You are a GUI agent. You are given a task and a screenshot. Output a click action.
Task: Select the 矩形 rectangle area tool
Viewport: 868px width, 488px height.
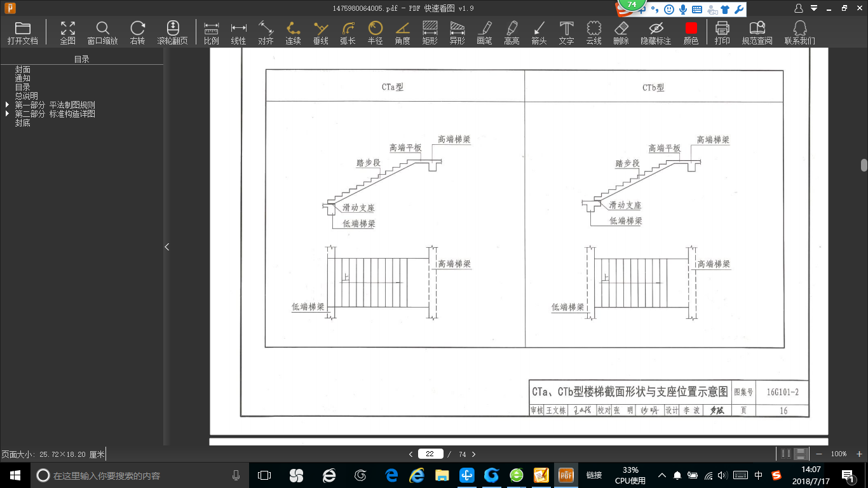[x=430, y=32]
